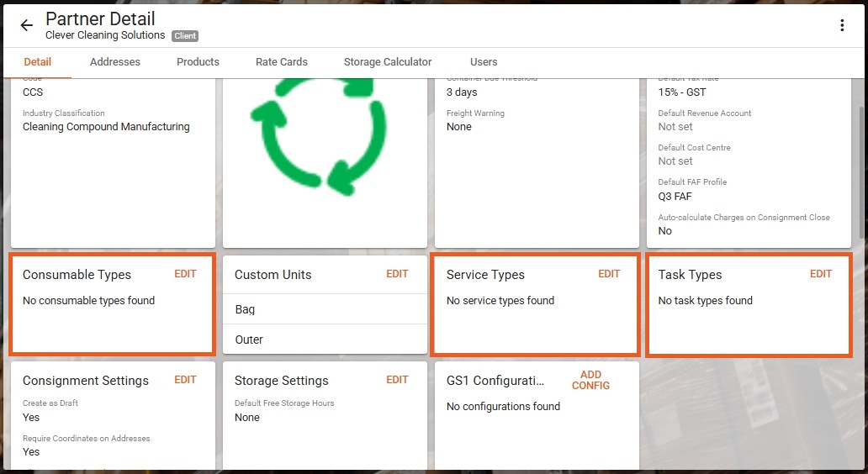Click the green recycle logo image
The height and width of the screenshot is (474, 868).
(x=318, y=135)
